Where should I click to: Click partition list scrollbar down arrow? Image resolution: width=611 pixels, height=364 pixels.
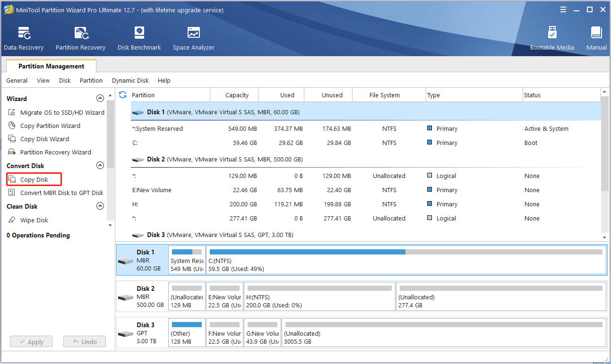[x=604, y=237]
